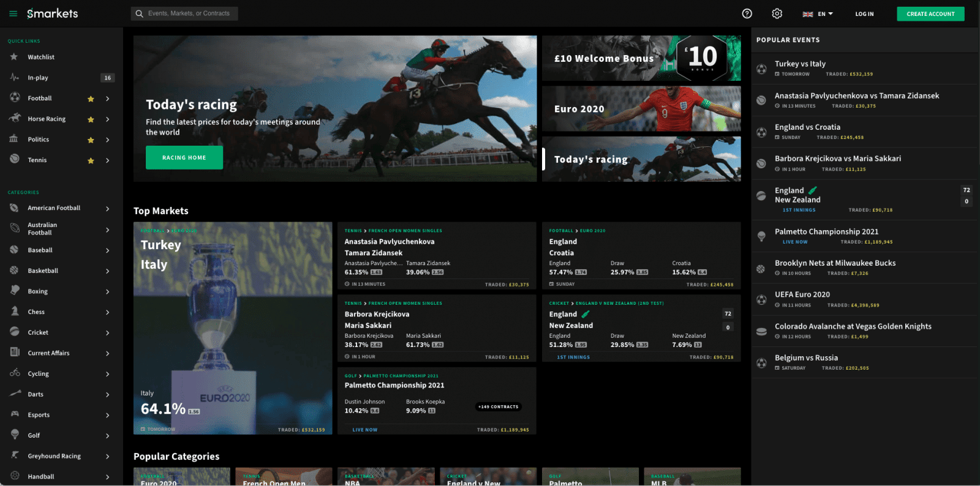980x486 pixels.
Task: Click the Cricket icon in categories
Action: (x=15, y=332)
